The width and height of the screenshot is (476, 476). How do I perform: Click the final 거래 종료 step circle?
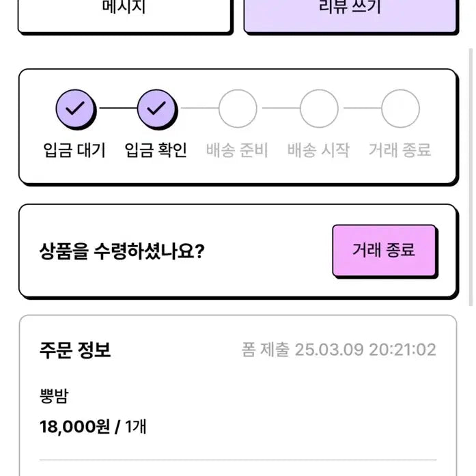click(400, 109)
